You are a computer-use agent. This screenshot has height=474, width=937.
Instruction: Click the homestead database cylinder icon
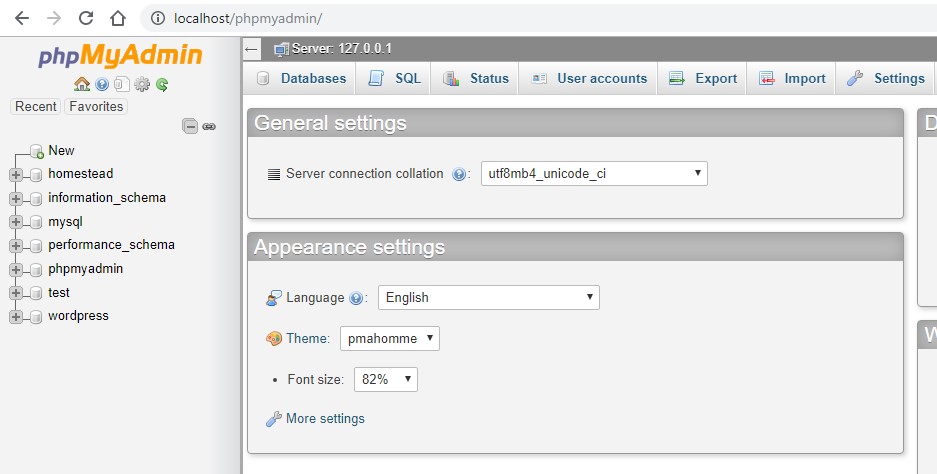[36, 175]
